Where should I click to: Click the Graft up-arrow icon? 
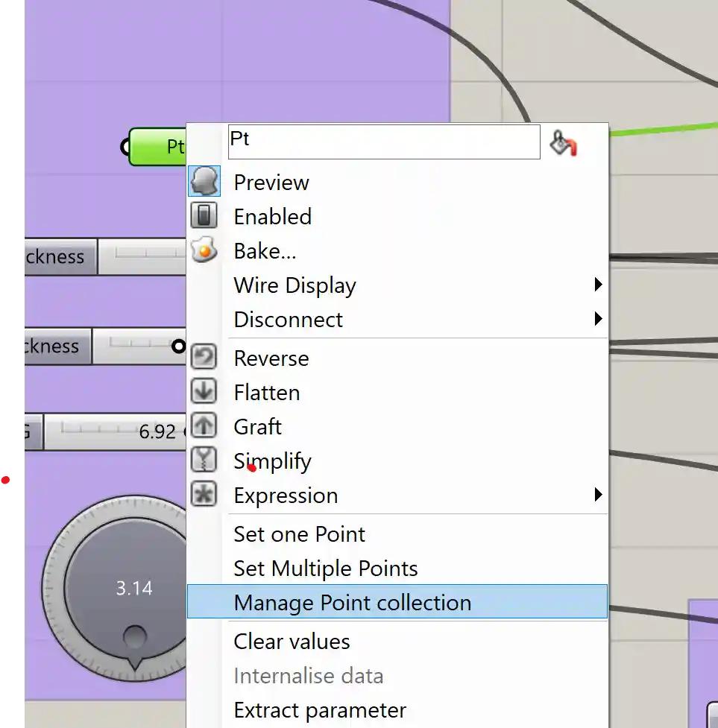(204, 426)
